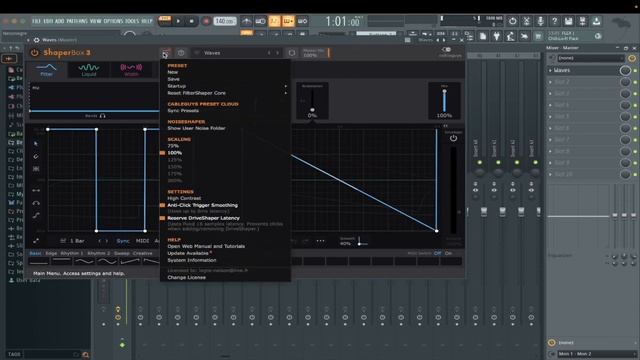Click the Mix slider at 100%
The height and width of the screenshot is (360, 640).
point(444,101)
